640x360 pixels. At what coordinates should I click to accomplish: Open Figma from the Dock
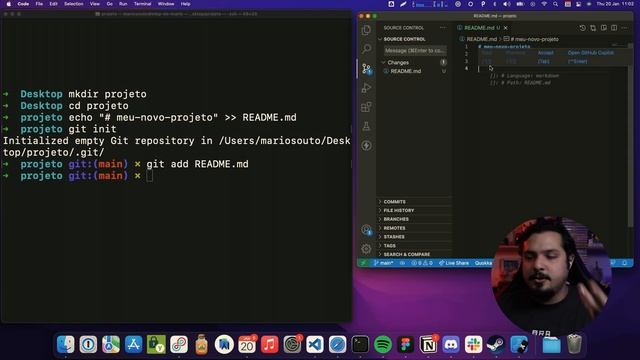(405, 344)
